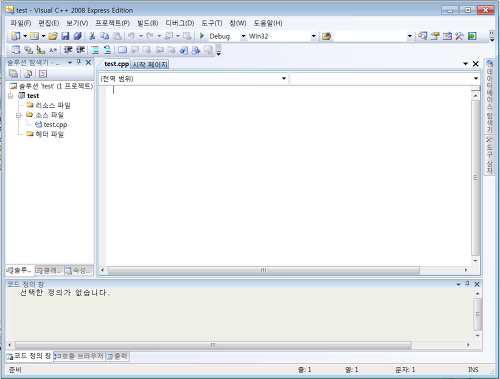
Task: Open the 빌드(B) menu
Action: tap(148, 23)
